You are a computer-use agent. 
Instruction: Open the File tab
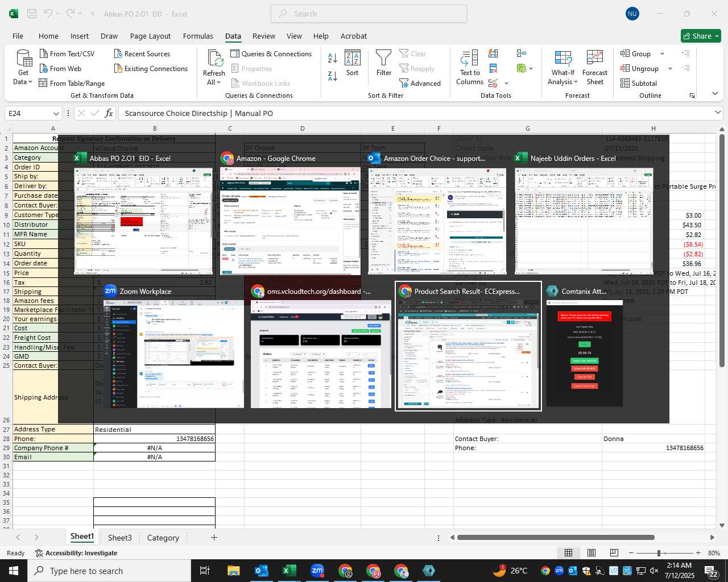pyautogui.click(x=18, y=36)
